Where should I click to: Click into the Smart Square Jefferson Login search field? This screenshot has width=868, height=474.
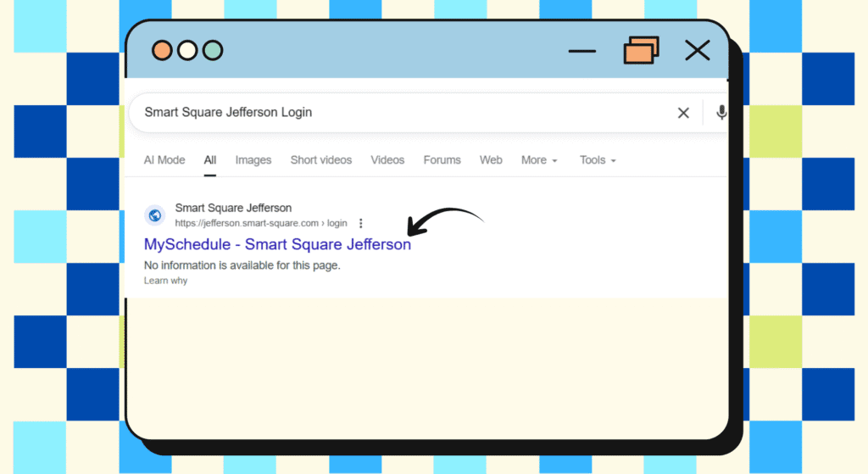point(398,113)
